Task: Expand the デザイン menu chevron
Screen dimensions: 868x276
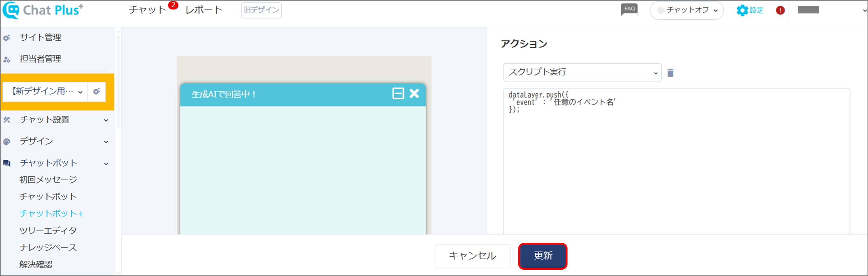Action: point(106,142)
